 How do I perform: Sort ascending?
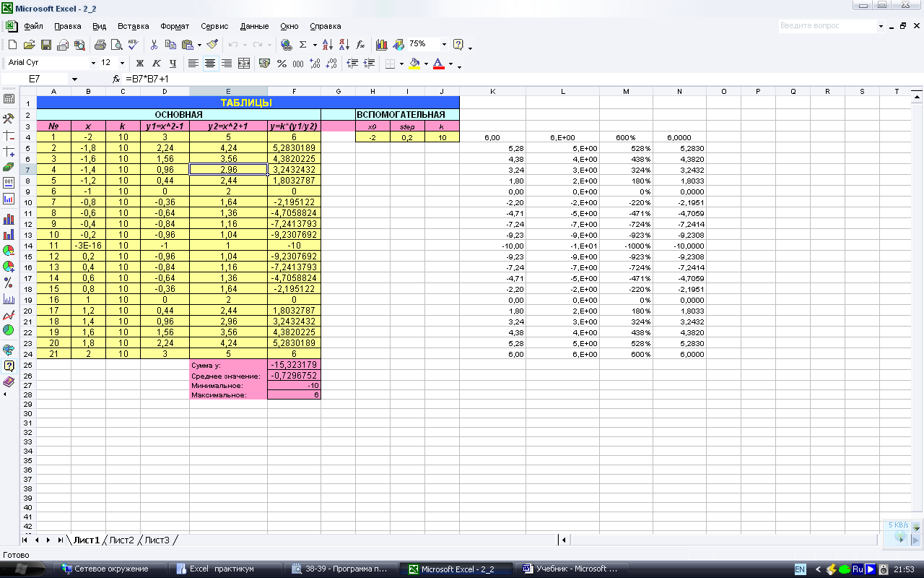pyautogui.click(x=327, y=45)
